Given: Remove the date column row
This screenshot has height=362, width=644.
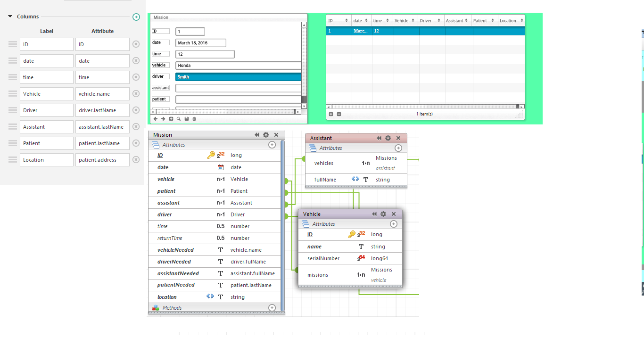Looking at the screenshot, I should click(x=136, y=61).
